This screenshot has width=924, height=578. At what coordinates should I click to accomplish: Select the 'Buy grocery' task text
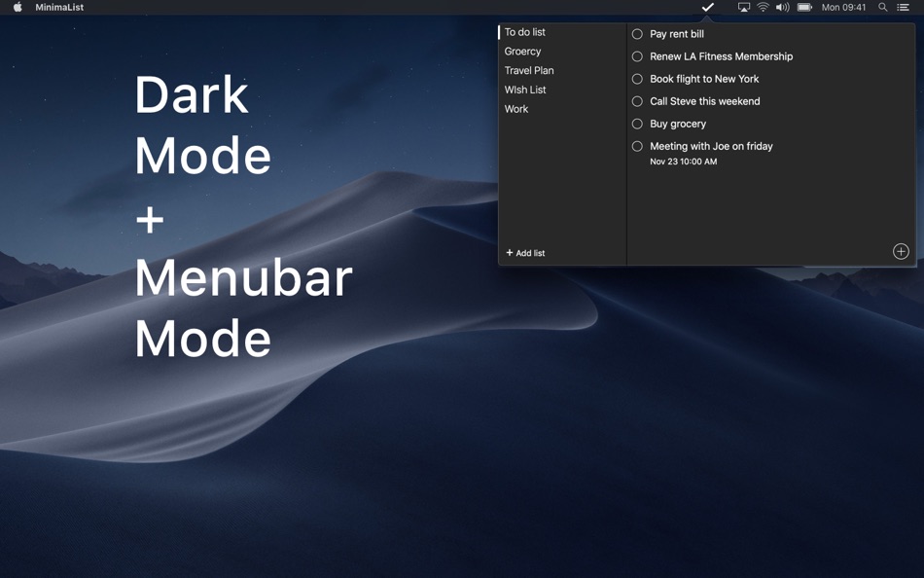(678, 124)
